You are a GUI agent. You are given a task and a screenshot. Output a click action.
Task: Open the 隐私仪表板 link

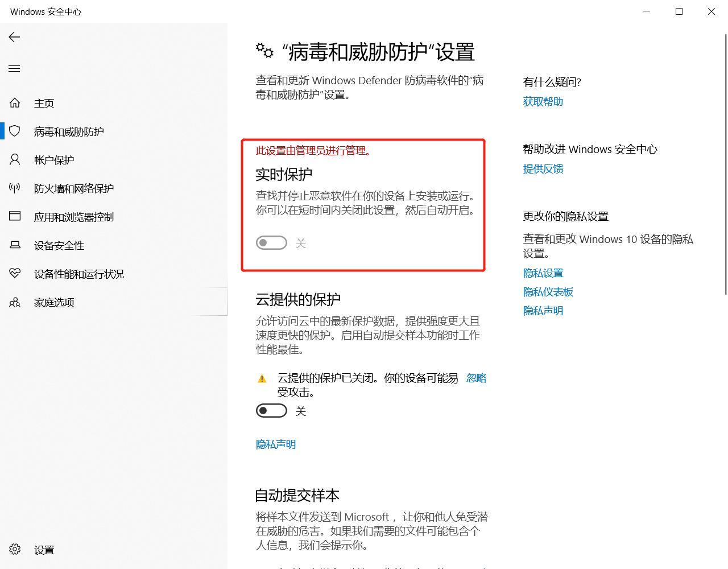click(x=548, y=292)
